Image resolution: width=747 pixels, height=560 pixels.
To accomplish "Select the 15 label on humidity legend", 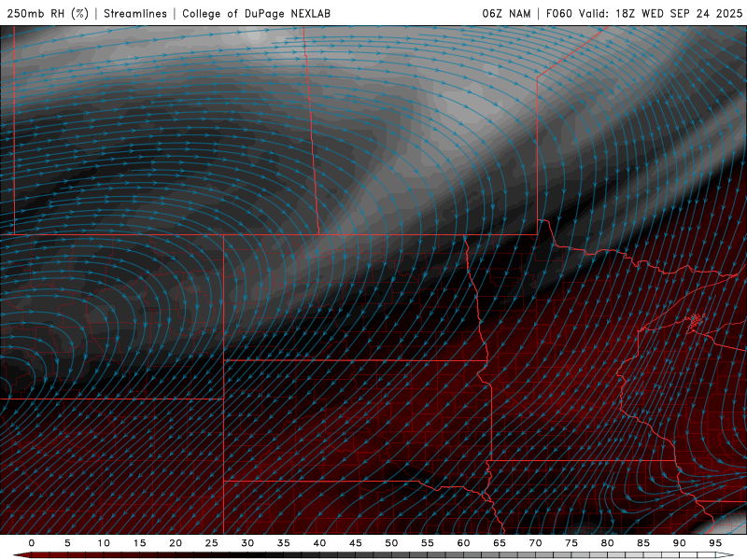I will point(139,543).
